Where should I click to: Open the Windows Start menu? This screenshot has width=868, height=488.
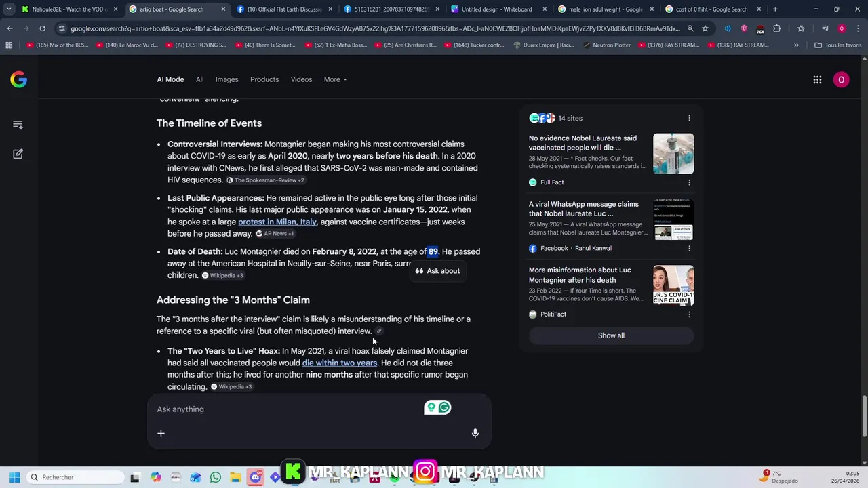point(14,477)
